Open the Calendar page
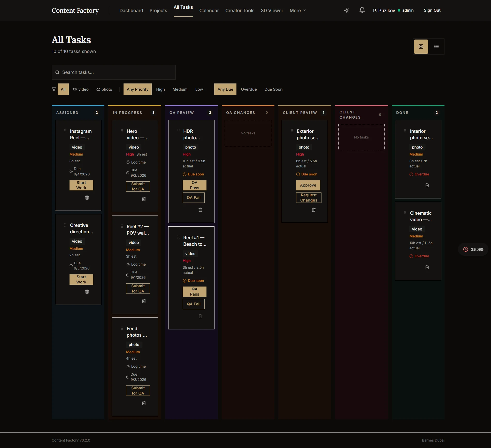The width and height of the screenshot is (491, 448). click(209, 11)
